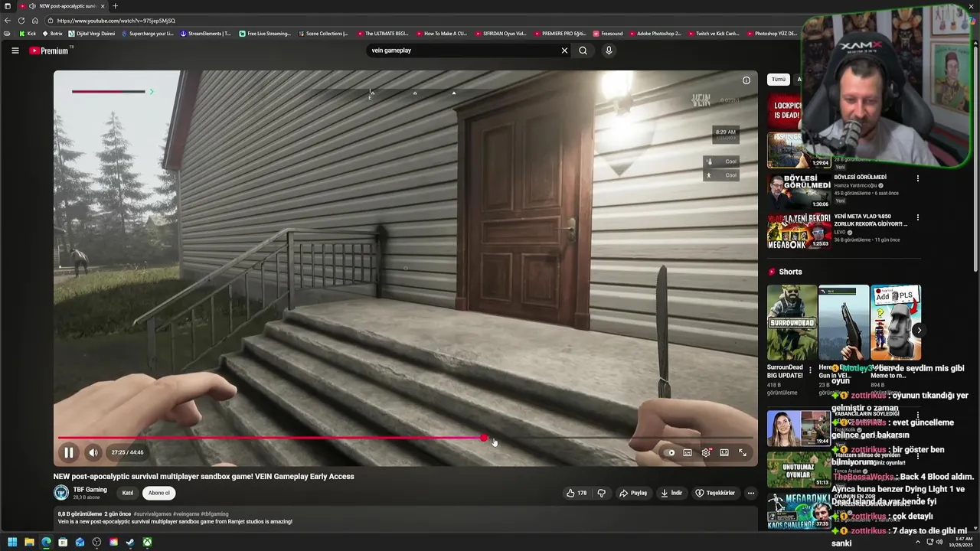Close the YouTube browser tab
This screenshot has height=551, width=980.
103,6
